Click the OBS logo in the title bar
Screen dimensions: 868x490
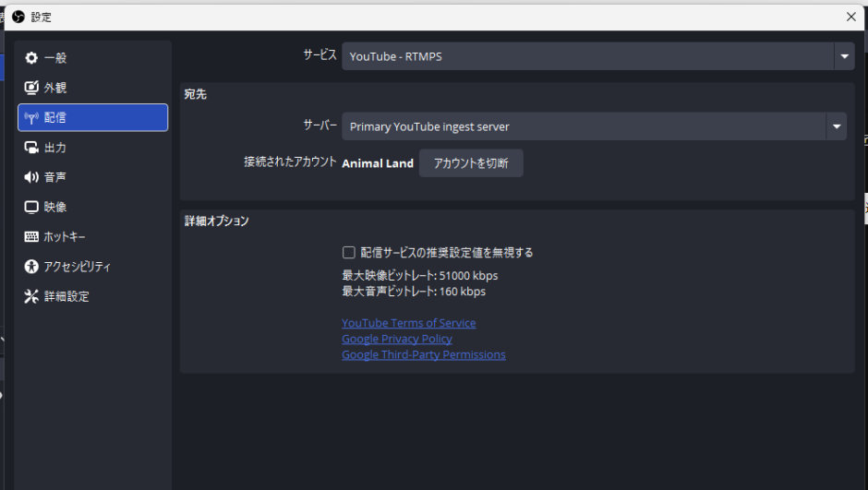point(18,18)
